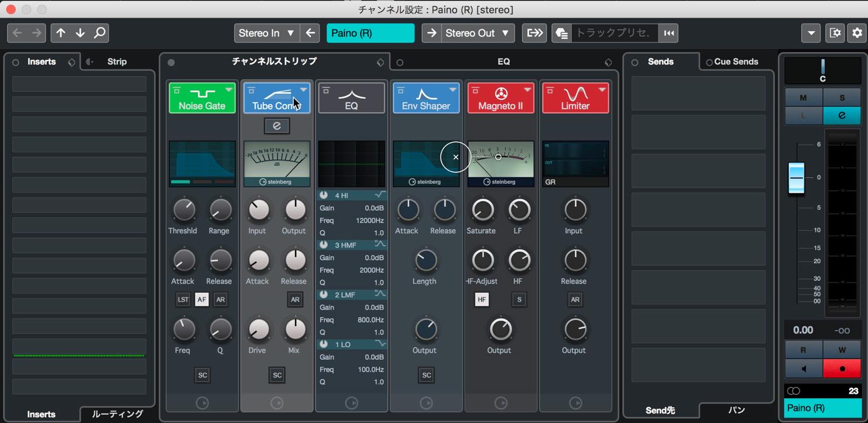The image size is (868, 423).
Task: Click the red Record Enable button
Action: pos(842,369)
